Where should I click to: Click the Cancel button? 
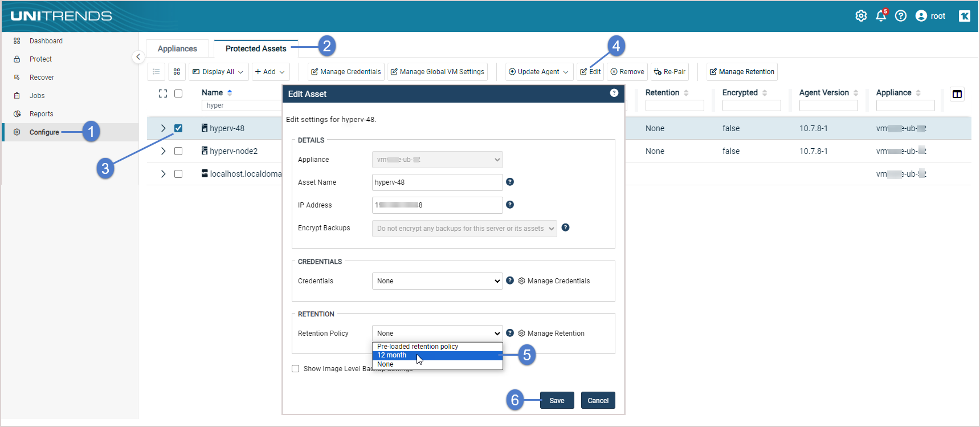point(598,400)
